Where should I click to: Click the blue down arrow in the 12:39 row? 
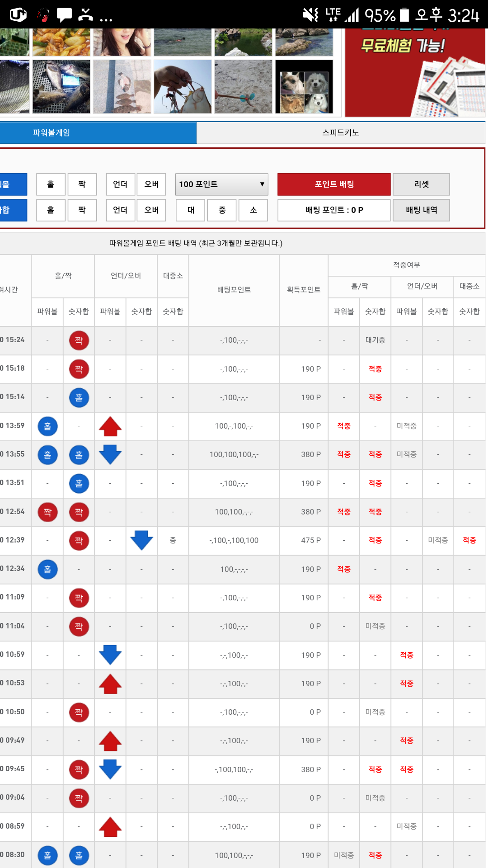[x=141, y=541]
